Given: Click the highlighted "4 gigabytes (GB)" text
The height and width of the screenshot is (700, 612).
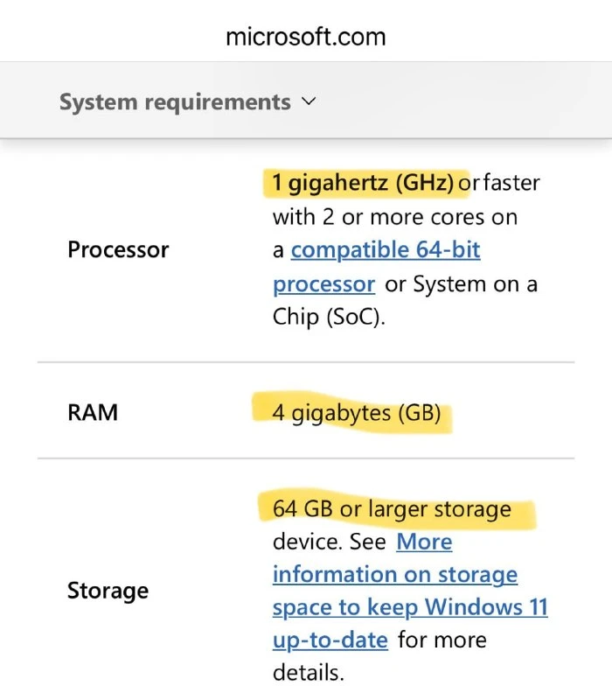Looking at the screenshot, I should click(x=357, y=413).
